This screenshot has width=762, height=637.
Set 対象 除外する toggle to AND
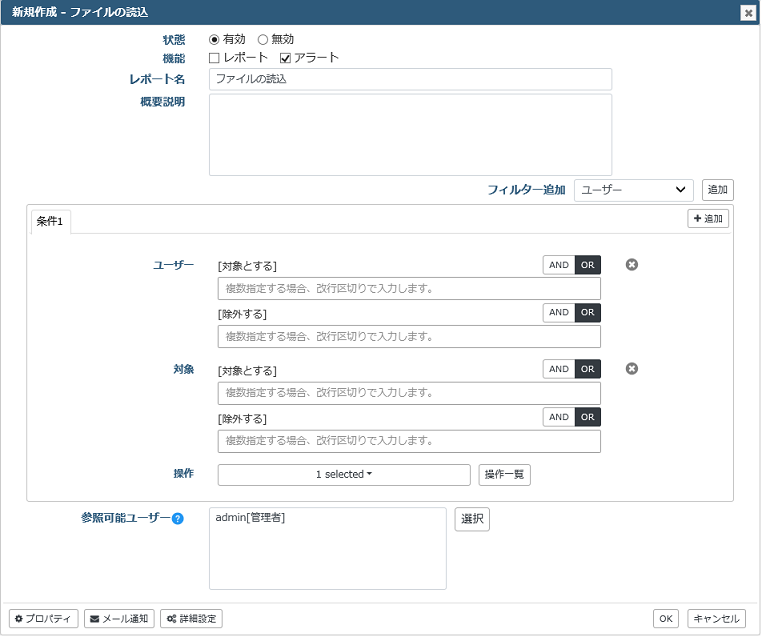[559, 417]
